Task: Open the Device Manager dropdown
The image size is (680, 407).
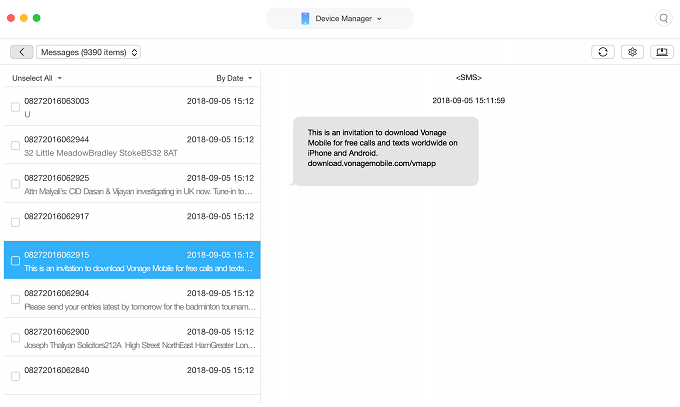Action: (340, 18)
